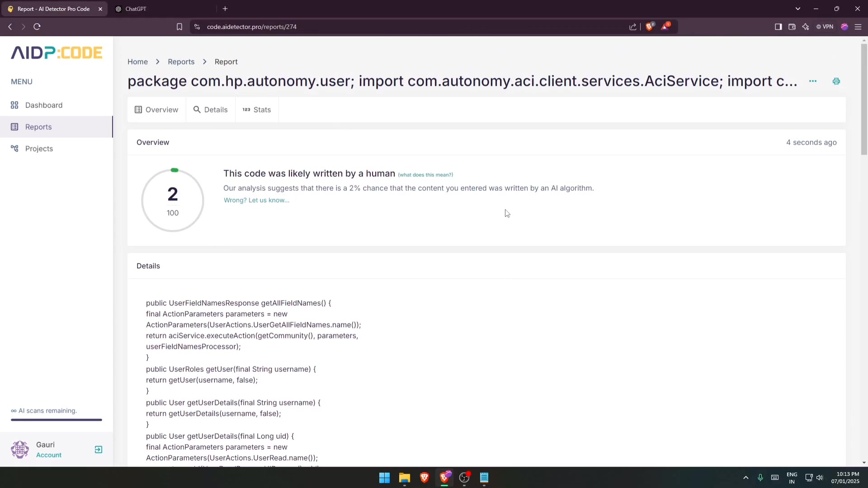Viewport: 868px width, 488px height.
Task: Reload the page
Action: click(x=37, y=27)
